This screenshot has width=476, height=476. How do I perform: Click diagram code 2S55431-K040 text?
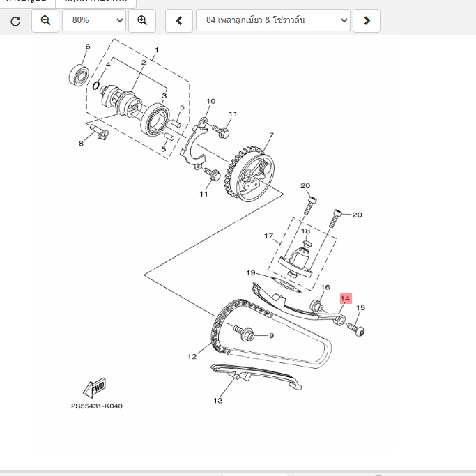pos(97,406)
